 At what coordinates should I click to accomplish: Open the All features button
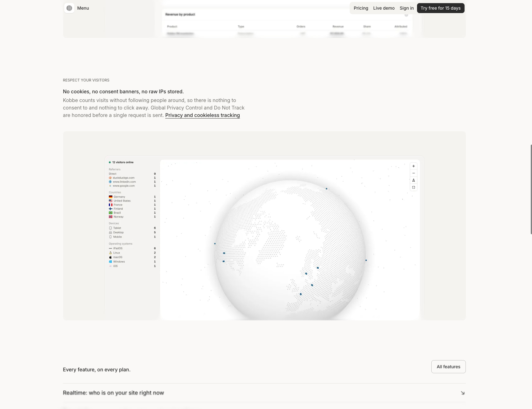click(448, 367)
